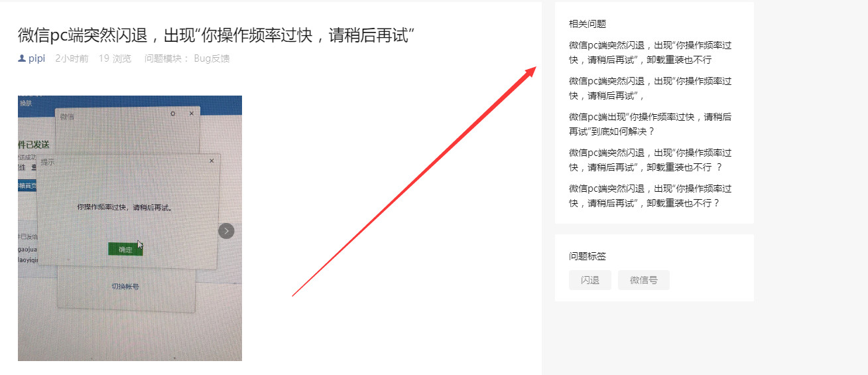Open the topmost related question link
Screen dimensions: 868x375
coord(651,52)
